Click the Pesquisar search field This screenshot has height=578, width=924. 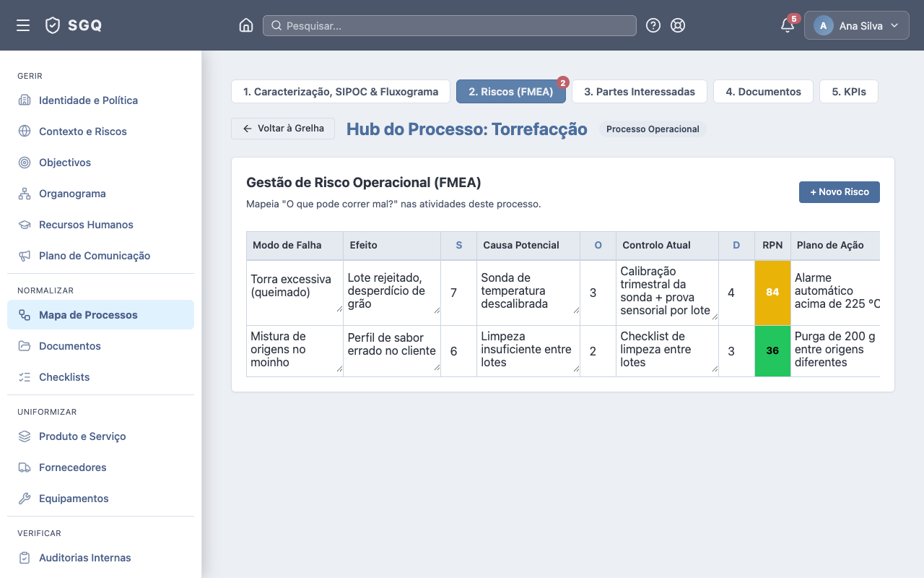coord(450,25)
